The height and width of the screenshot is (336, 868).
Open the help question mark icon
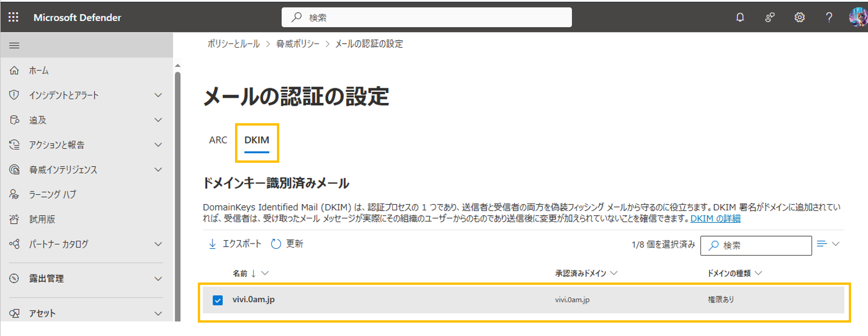(829, 17)
